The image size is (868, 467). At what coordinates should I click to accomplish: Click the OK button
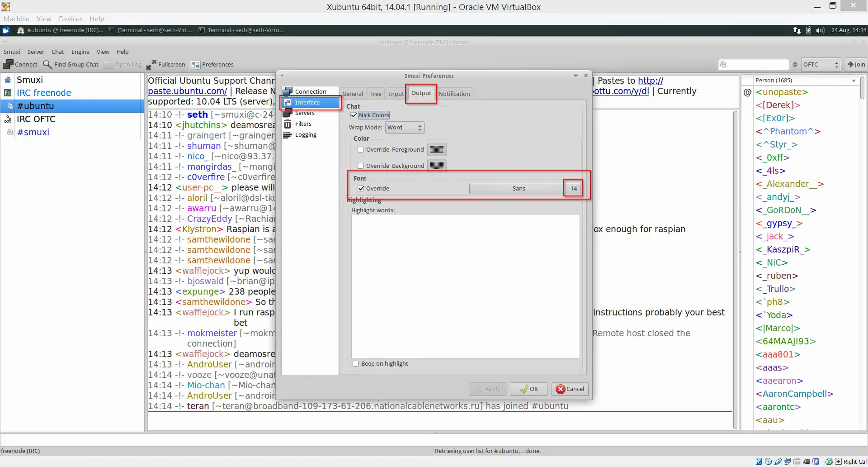point(528,389)
